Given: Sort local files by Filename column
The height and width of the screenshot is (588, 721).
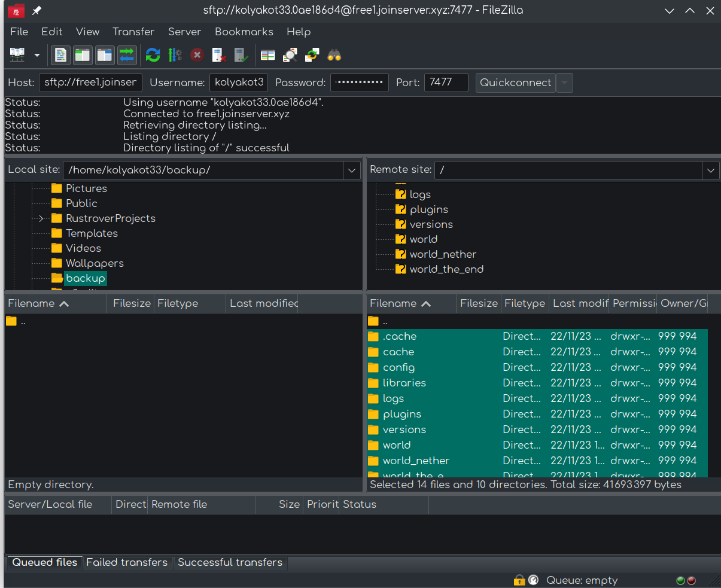Looking at the screenshot, I should pos(56,303).
